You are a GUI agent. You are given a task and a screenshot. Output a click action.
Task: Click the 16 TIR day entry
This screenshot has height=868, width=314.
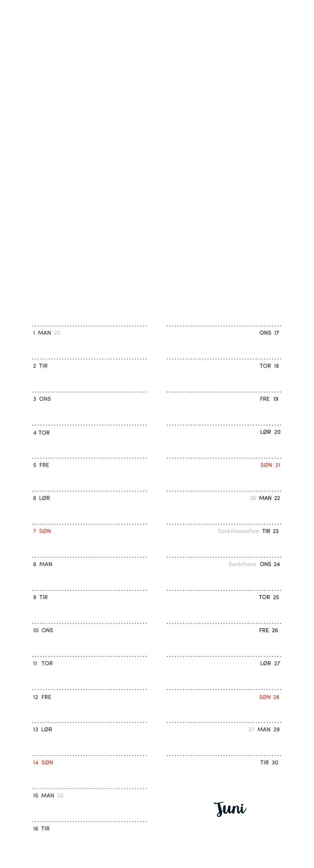click(x=41, y=829)
